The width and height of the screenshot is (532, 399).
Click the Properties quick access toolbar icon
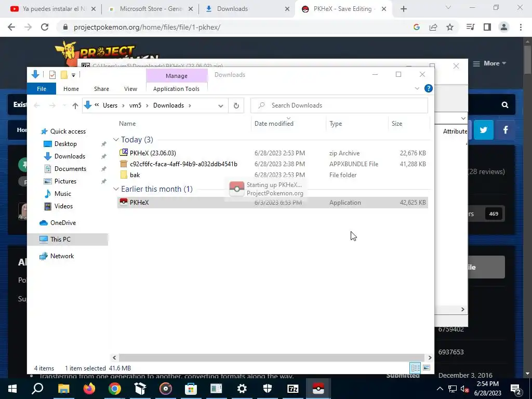coord(52,75)
